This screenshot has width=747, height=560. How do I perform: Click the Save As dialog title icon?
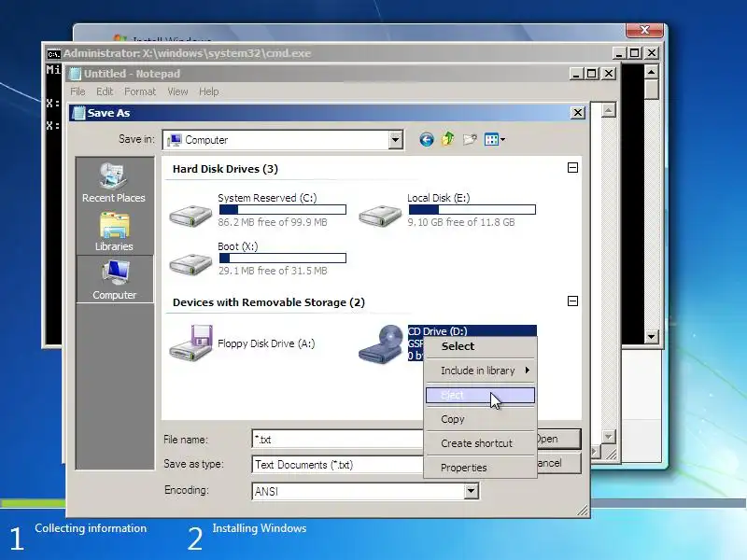pos(78,113)
